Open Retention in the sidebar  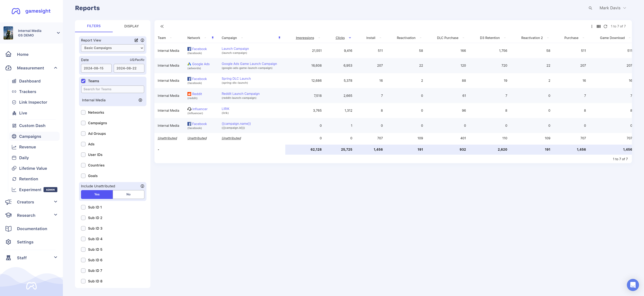click(x=29, y=179)
